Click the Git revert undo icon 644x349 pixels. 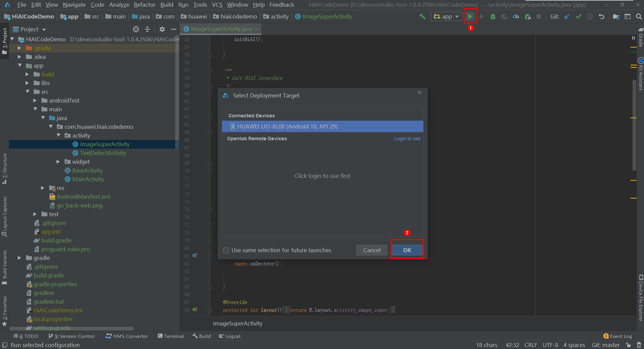pyautogui.click(x=602, y=16)
